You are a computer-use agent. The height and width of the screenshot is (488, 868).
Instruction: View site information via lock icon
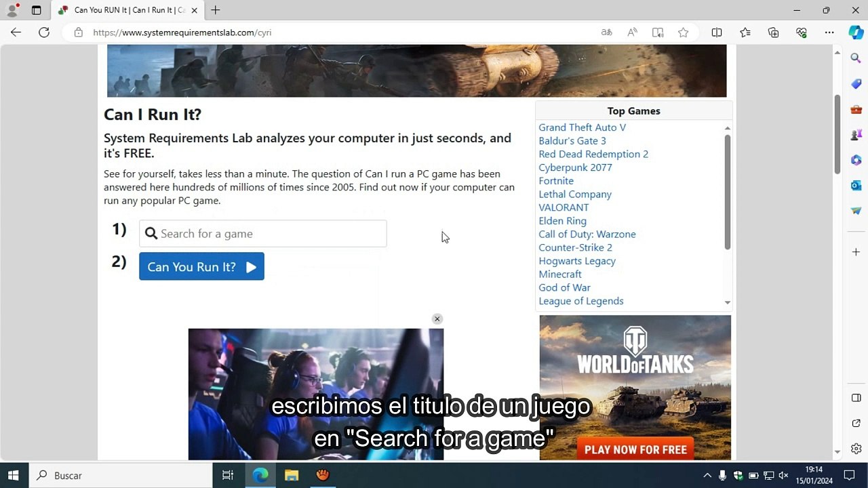tap(79, 33)
